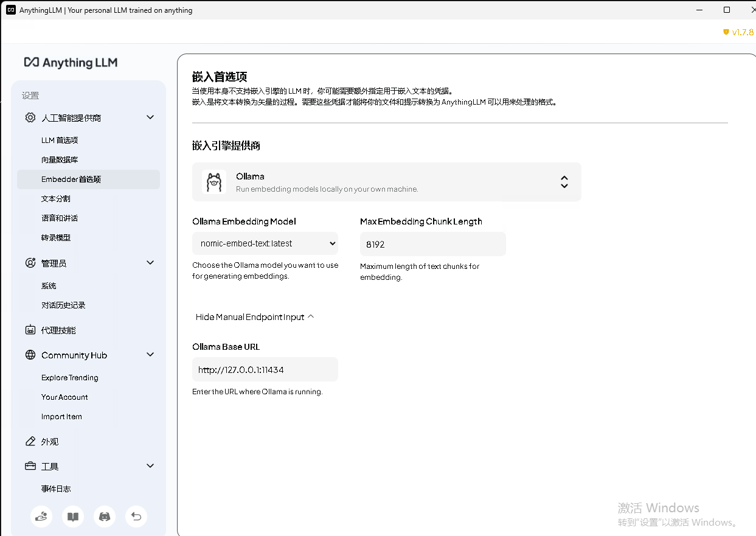Image resolution: width=756 pixels, height=536 pixels.
Task: Click the user icon beside 管理员
Action: pos(30,263)
